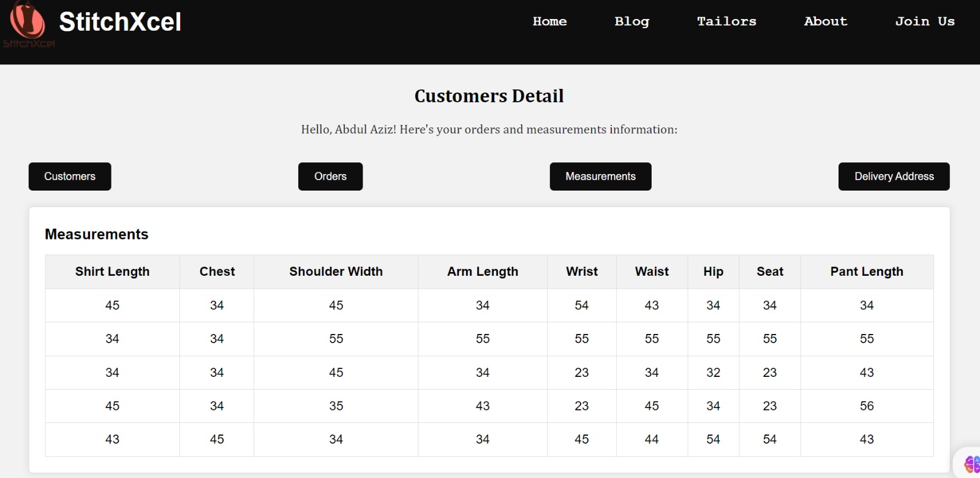Click Hip value 32
The image size is (980, 478).
(x=713, y=373)
